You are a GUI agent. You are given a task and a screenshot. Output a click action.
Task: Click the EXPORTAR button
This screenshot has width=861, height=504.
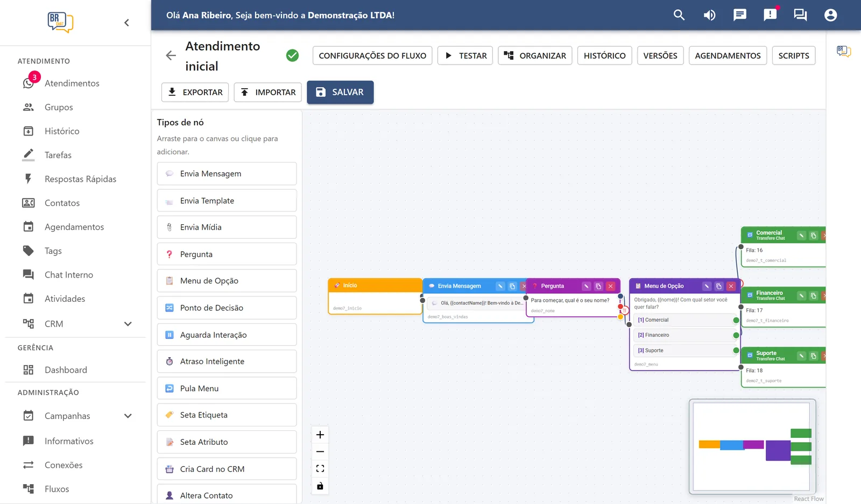195,92
